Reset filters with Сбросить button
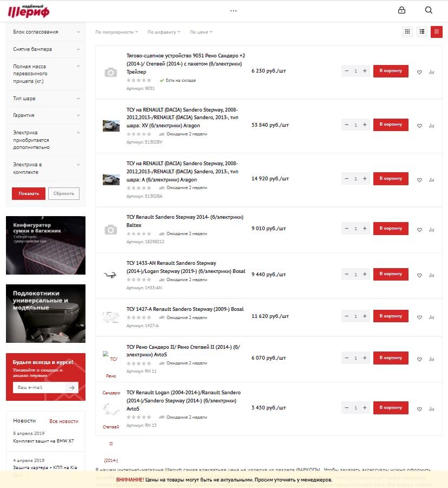 (64, 193)
